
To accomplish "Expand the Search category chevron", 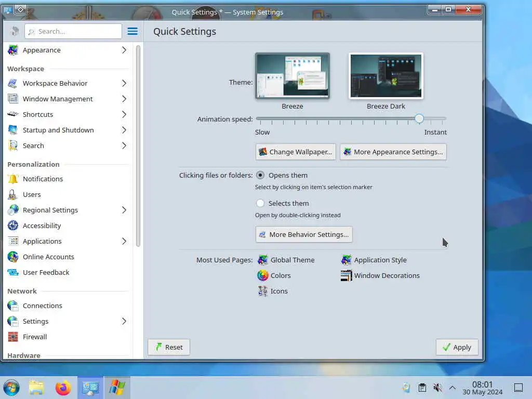I will [x=124, y=145].
